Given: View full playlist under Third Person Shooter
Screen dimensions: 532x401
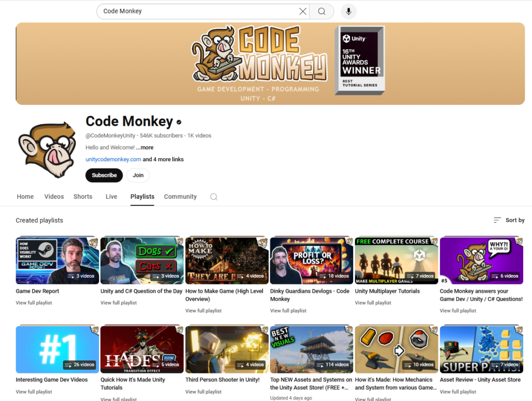Looking at the screenshot, I should coord(203,392).
